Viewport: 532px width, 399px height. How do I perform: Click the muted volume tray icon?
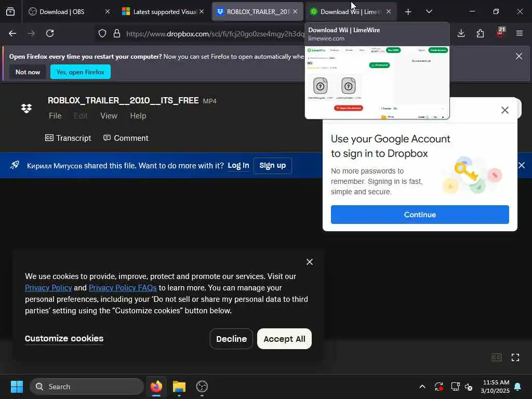469,387
